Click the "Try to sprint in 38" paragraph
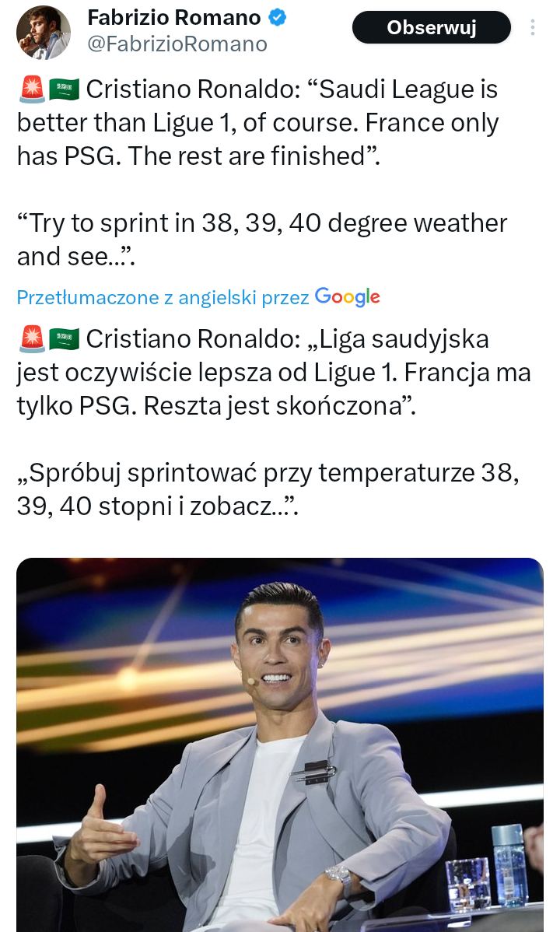The image size is (560, 932). point(261,240)
